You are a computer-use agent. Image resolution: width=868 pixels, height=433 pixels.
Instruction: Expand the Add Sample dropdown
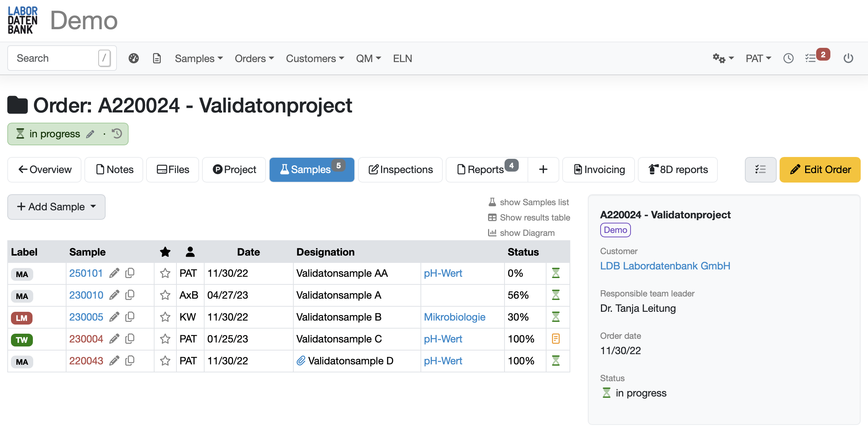pyautogui.click(x=56, y=207)
